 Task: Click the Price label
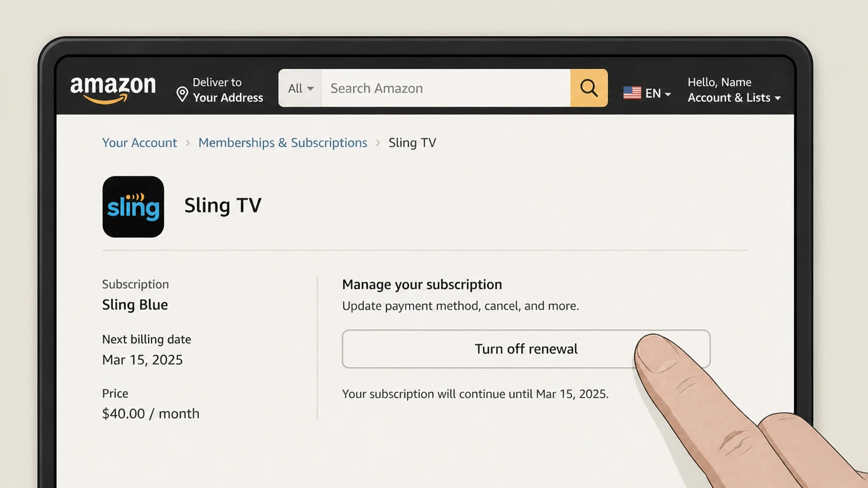tap(115, 394)
